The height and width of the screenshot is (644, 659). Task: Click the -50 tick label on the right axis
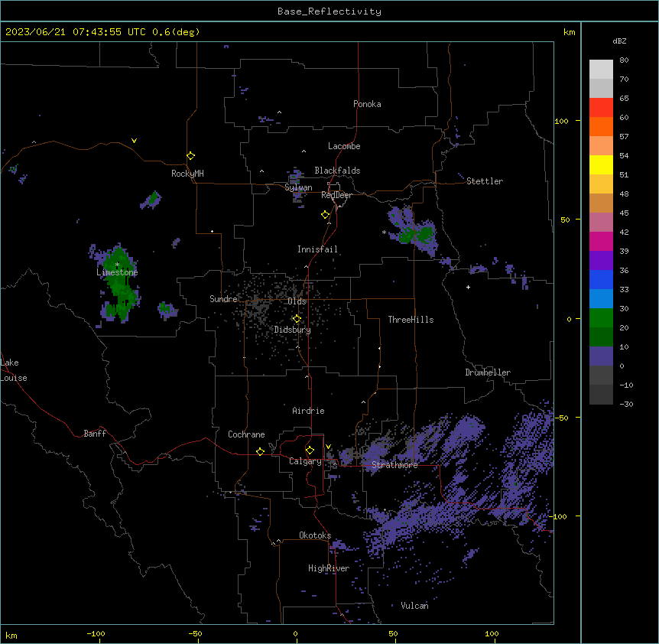pos(561,418)
